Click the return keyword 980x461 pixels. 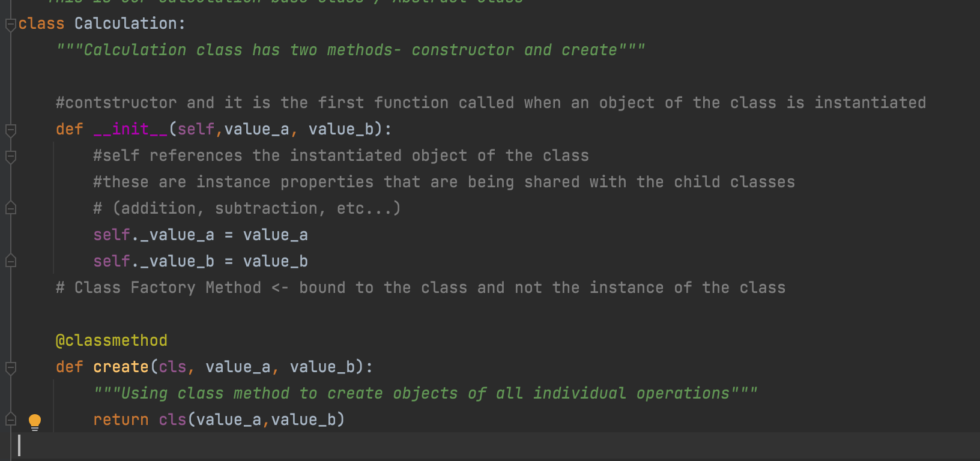121,420
